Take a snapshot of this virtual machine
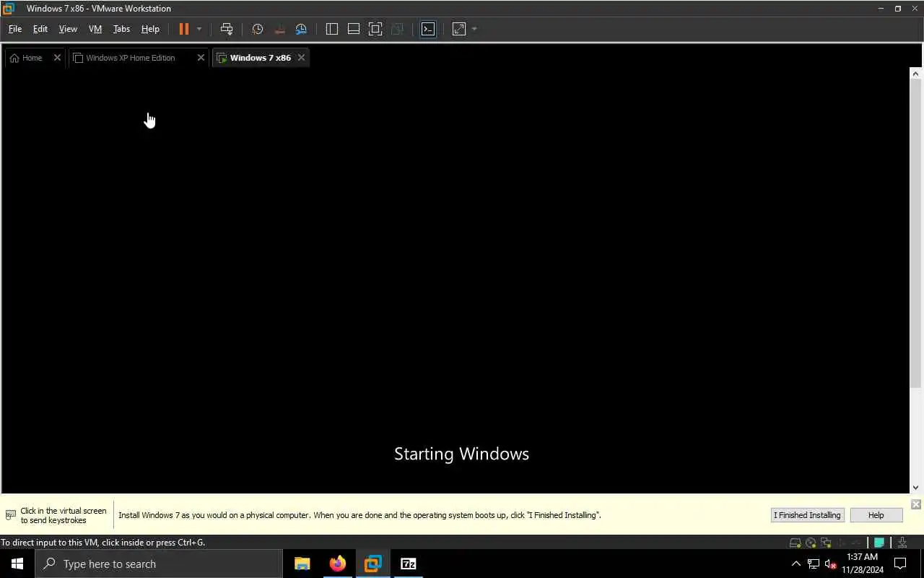 257,29
